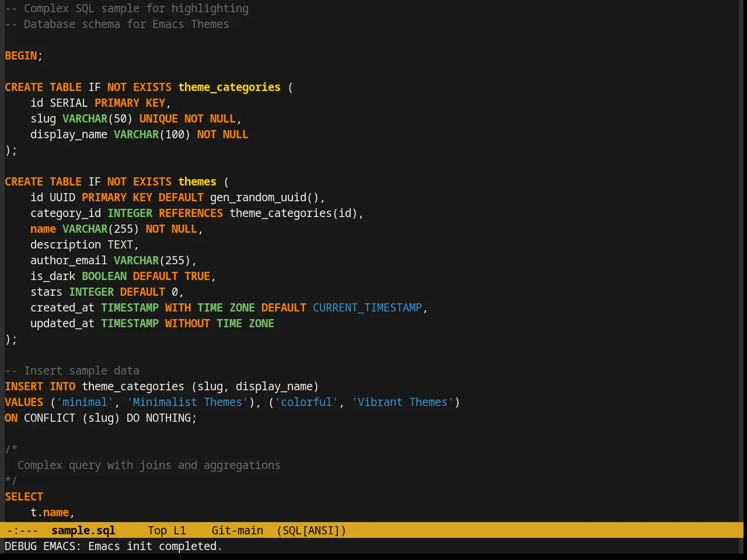The width and height of the screenshot is (747, 560).
Task: Click the 'minimal' string literal
Action: coord(85,402)
